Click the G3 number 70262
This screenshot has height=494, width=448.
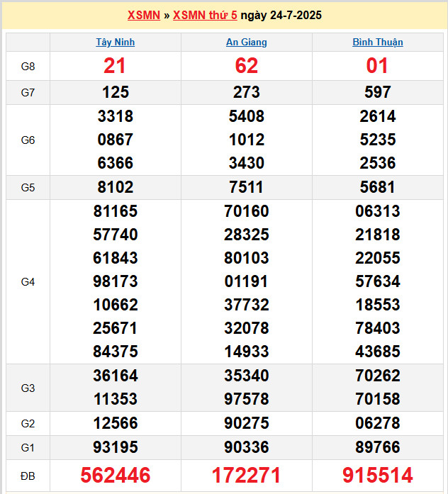click(378, 376)
